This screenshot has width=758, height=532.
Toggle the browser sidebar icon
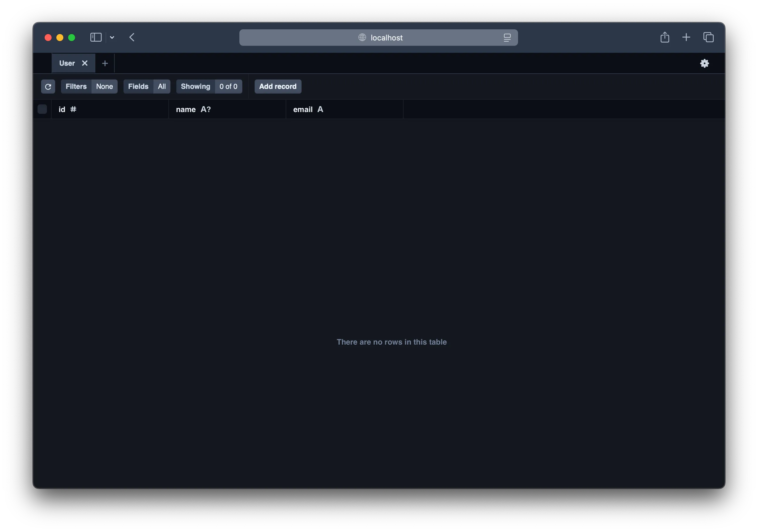(x=96, y=37)
